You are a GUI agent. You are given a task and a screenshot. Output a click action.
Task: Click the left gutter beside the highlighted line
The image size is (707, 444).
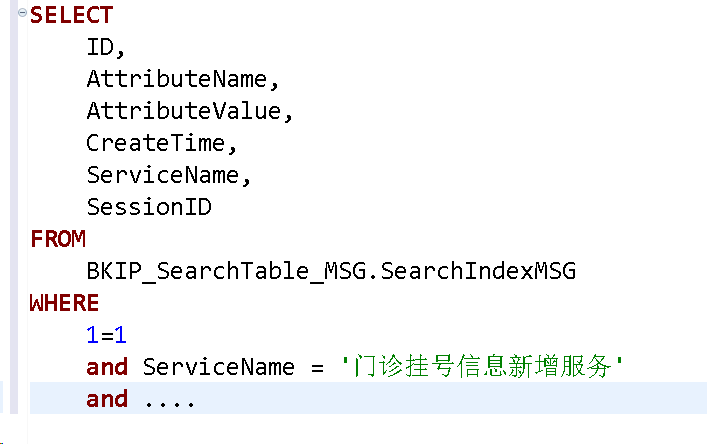coord(8,399)
